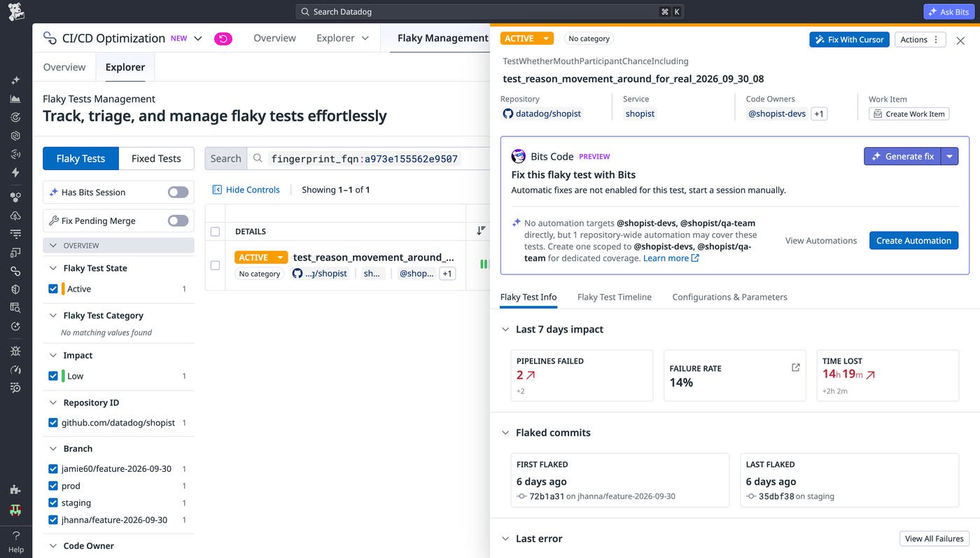980x558 pixels.
Task: Uncheck the staging branch checkbox
Action: pos(53,503)
